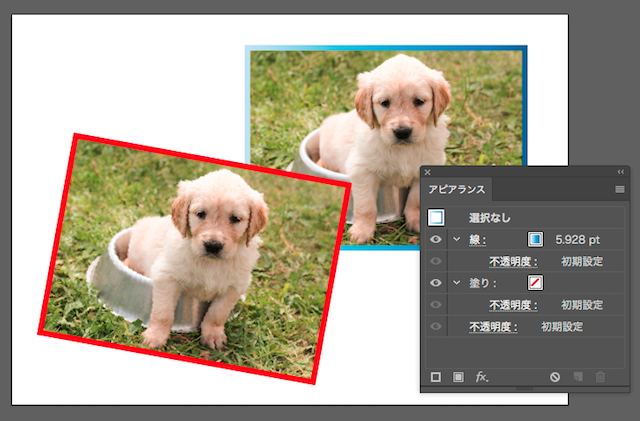Viewport: 640px width, 421px height.
Task: Open fill 不透明度: link under 塗り
Action: 513,305
